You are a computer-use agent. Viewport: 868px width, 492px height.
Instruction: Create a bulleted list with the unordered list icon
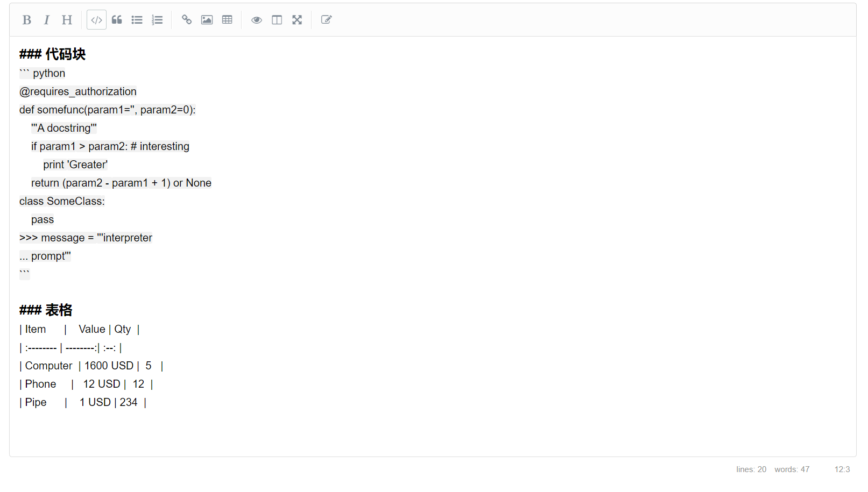tap(137, 20)
